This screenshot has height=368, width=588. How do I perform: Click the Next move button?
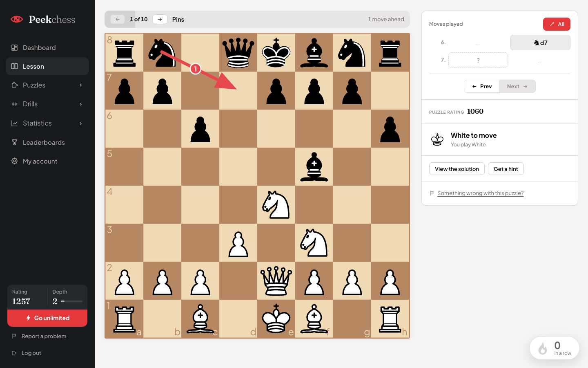517,86
